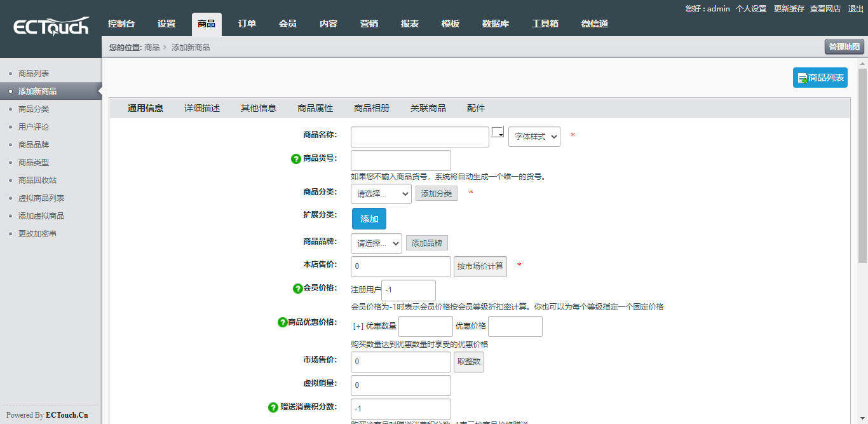
Task: Click the 虚拟销量 input field
Action: 401,385
